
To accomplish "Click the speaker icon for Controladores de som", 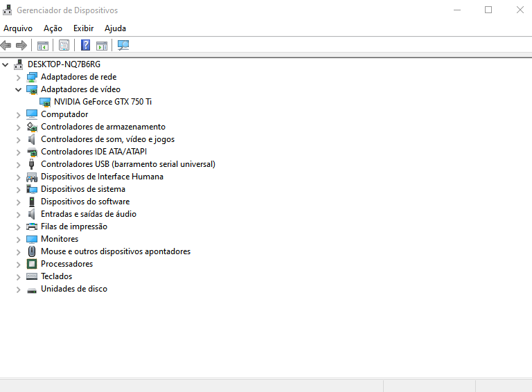I will pyautogui.click(x=32, y=139).
